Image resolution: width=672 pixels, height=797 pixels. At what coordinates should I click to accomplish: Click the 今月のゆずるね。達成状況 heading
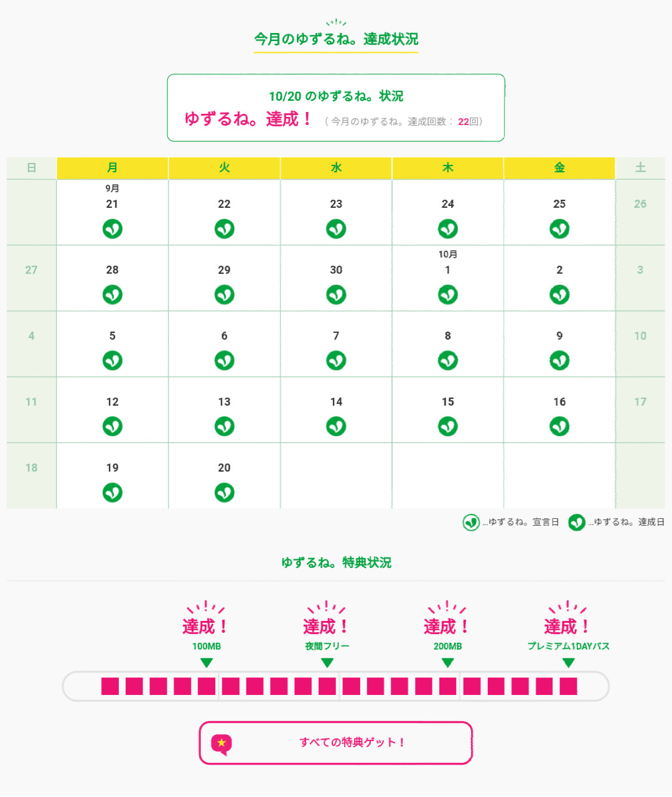336,39
